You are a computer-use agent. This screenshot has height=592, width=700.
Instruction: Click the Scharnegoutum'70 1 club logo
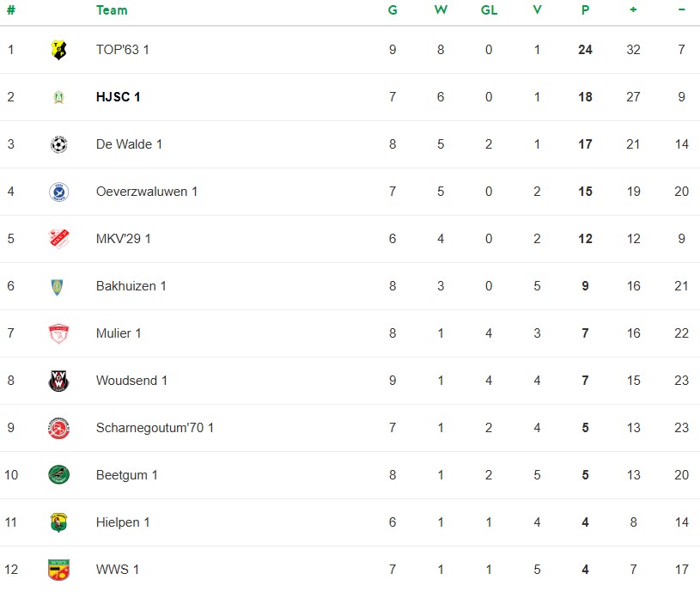(58, 428)
